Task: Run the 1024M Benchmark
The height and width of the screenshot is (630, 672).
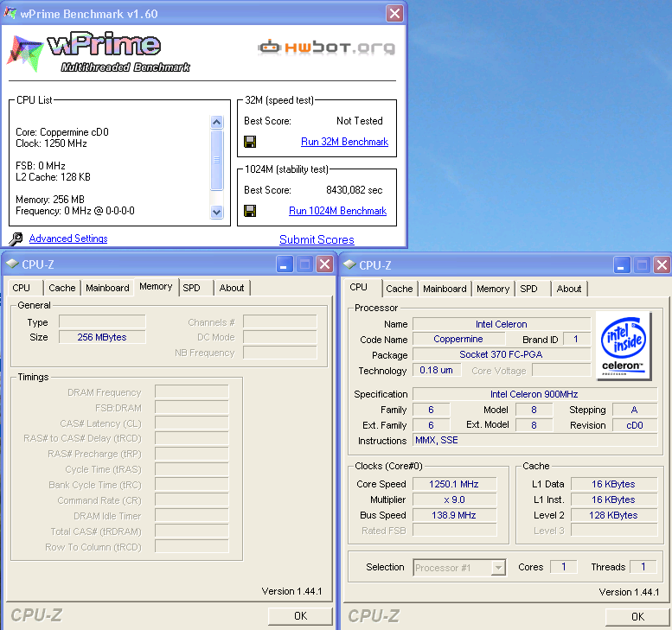Action: point(337,211)
